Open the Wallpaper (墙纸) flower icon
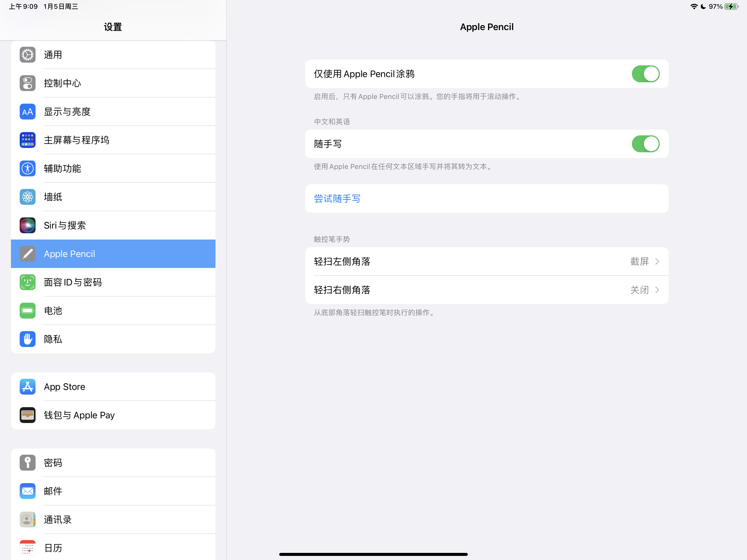This screenshot has width=747, height=560. (27, 197)
